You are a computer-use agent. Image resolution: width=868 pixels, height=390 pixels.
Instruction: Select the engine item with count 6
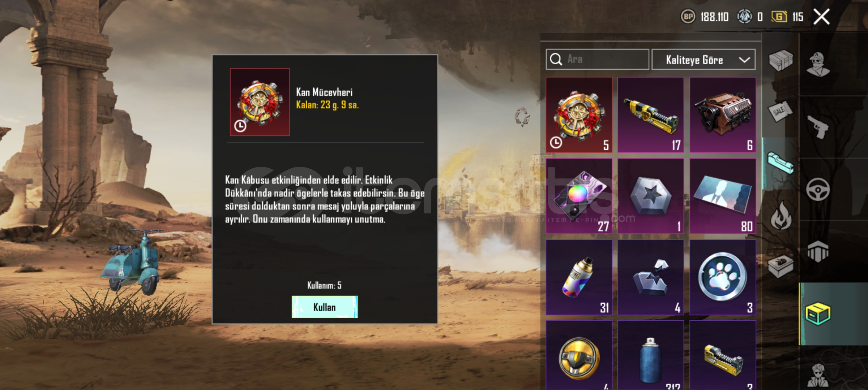723,115
